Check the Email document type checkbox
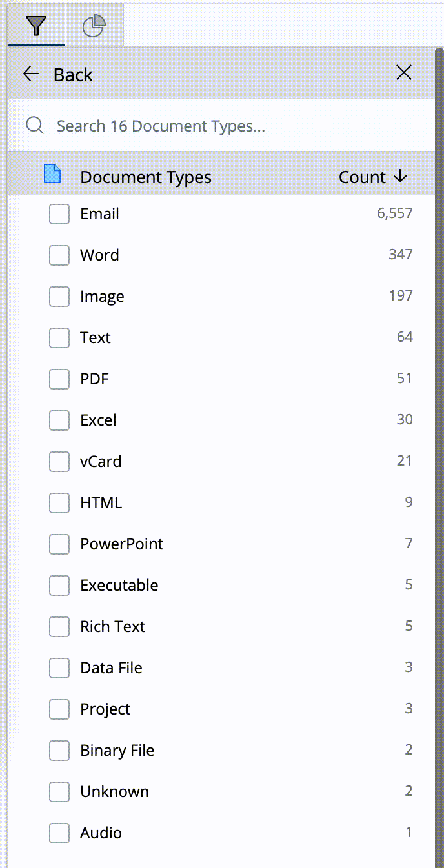The image size is (444, 868). click(x=59, y=213)
